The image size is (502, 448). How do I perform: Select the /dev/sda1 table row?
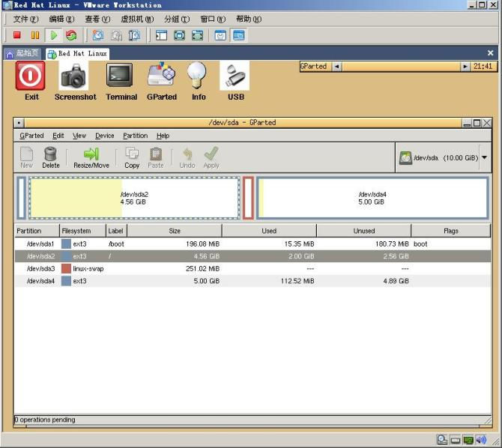[x=252, y=244]
